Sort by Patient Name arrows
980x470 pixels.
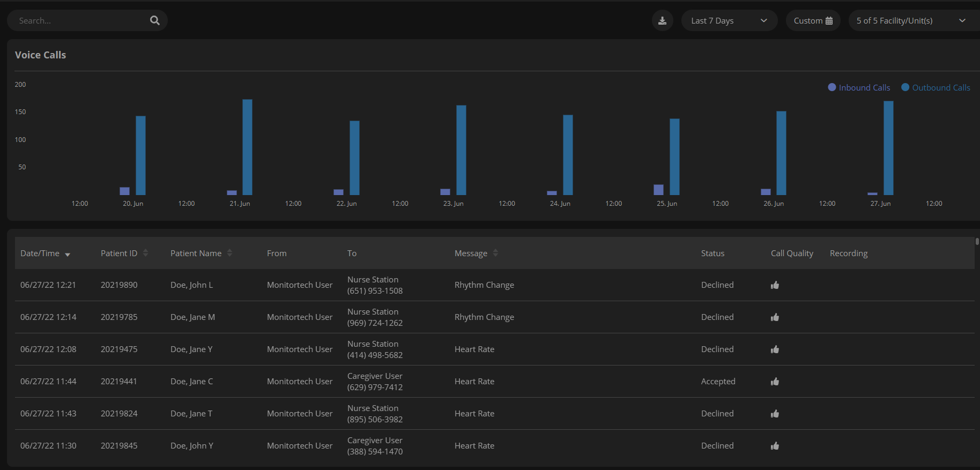click(x=229, y=253)
